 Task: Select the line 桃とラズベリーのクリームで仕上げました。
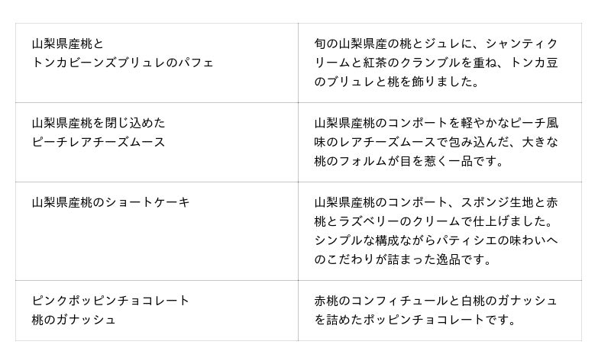pyautogui.click(x=434, y=221)
